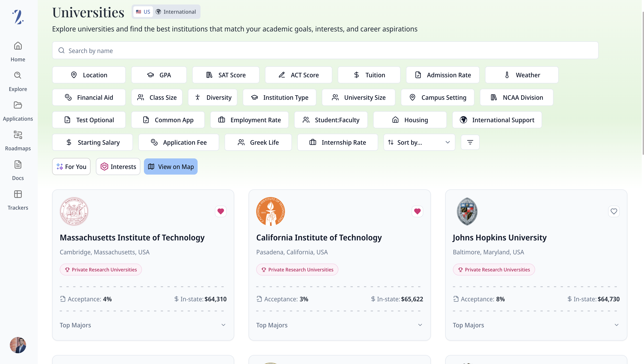The height and width of the screenshot is (364, 644).
Task: Click the filter lines icon beside Sort by
Action: coord(470,142)
